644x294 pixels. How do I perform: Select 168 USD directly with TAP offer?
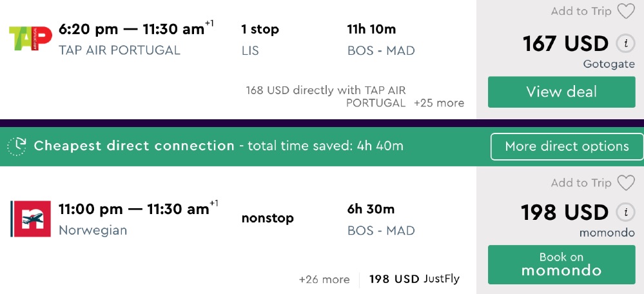click(x=326, y=96)
